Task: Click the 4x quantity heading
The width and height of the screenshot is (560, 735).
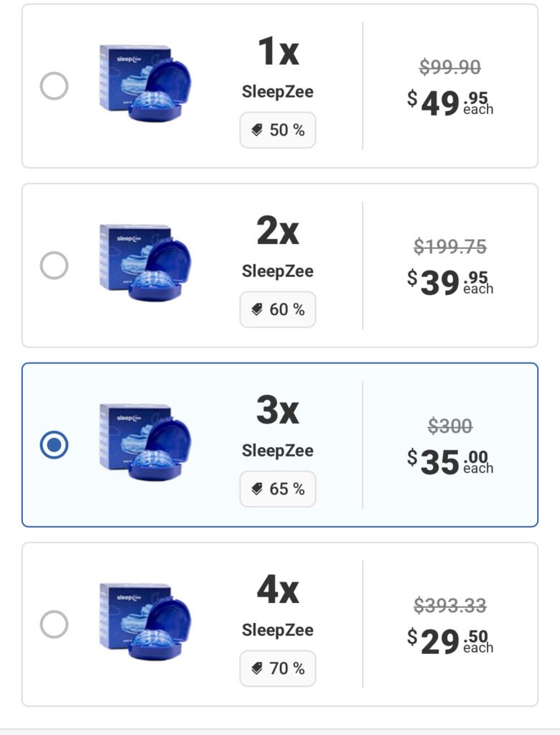Action: 278,590
